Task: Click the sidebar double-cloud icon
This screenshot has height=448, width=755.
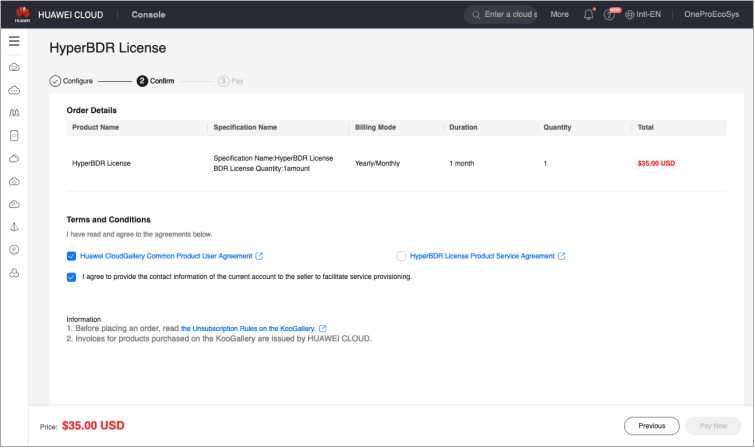Action: (14, 158)
